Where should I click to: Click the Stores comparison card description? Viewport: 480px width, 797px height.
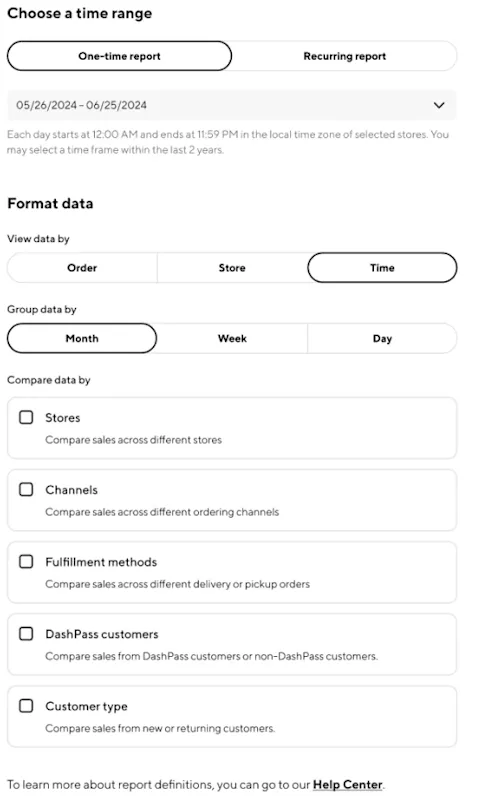click(133, 440)
